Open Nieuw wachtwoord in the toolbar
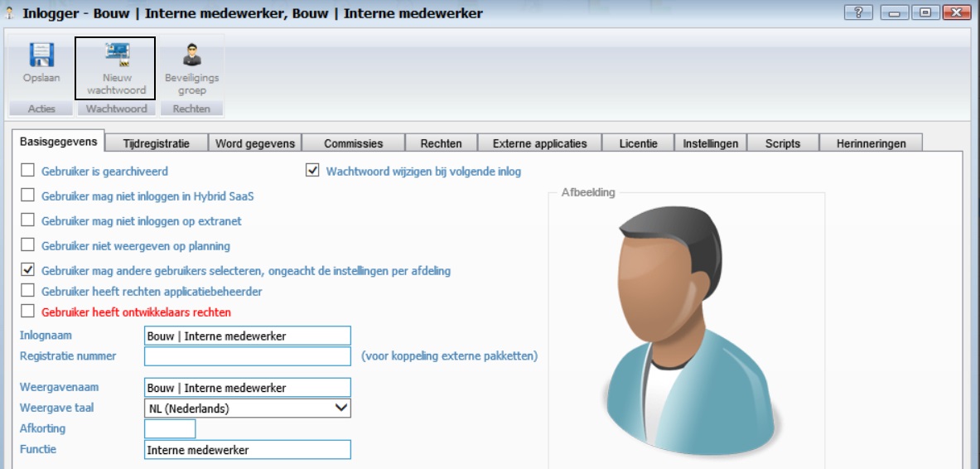The height and width of the screenshot is (469, 980). (x=116, y=56)
